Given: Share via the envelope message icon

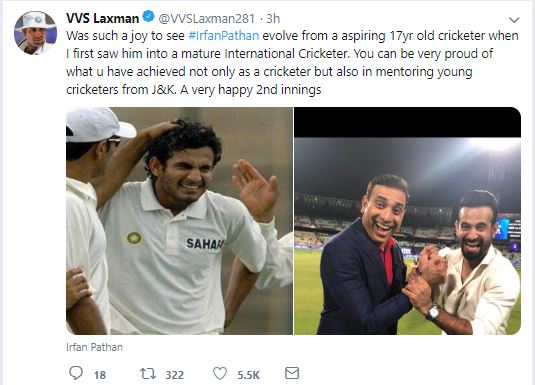Looking at the screenshot, I should [x=292, y=373].
